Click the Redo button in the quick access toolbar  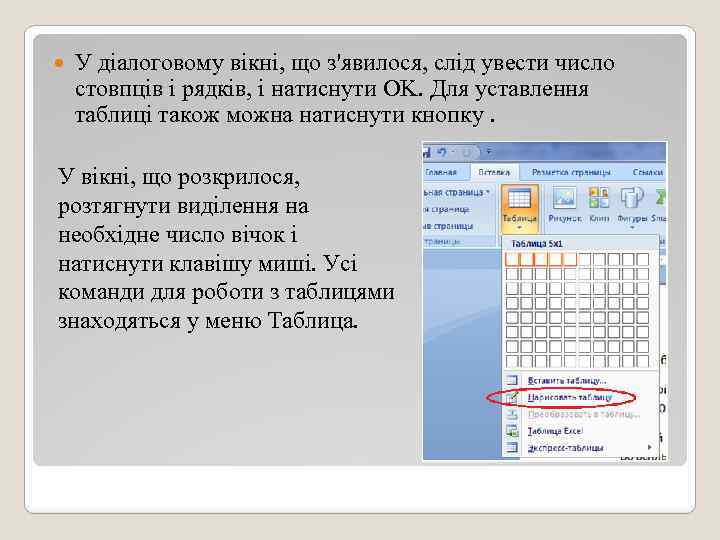click(x=466, y=152)
